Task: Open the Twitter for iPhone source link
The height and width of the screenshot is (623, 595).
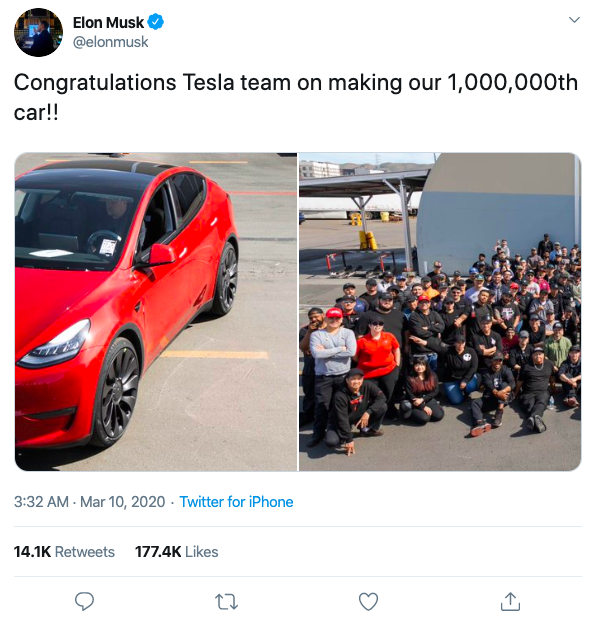Action: [236, 502]
